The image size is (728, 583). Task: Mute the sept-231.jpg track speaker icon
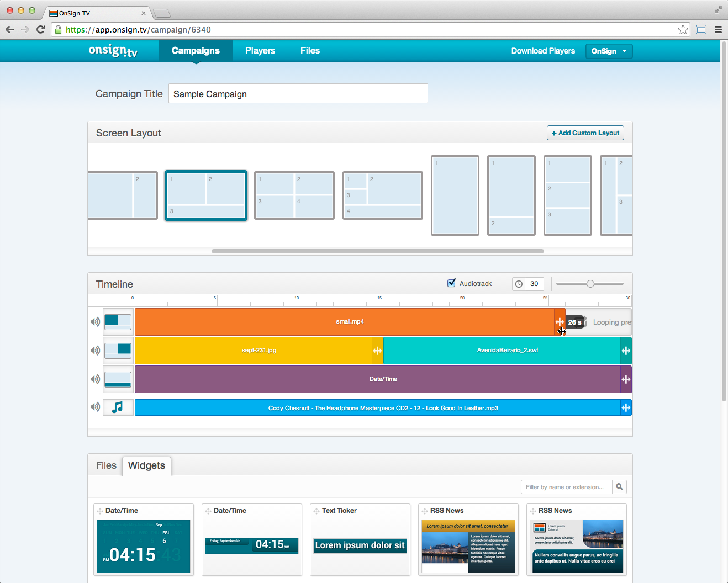pos(95,351)
